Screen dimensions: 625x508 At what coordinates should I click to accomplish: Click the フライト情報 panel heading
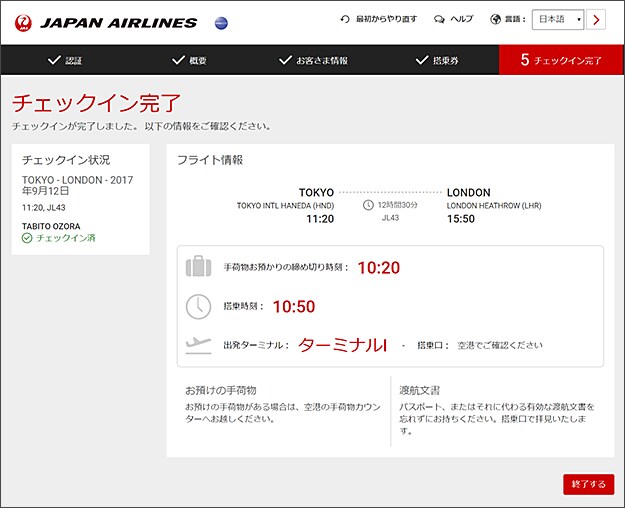coord(210,160)
